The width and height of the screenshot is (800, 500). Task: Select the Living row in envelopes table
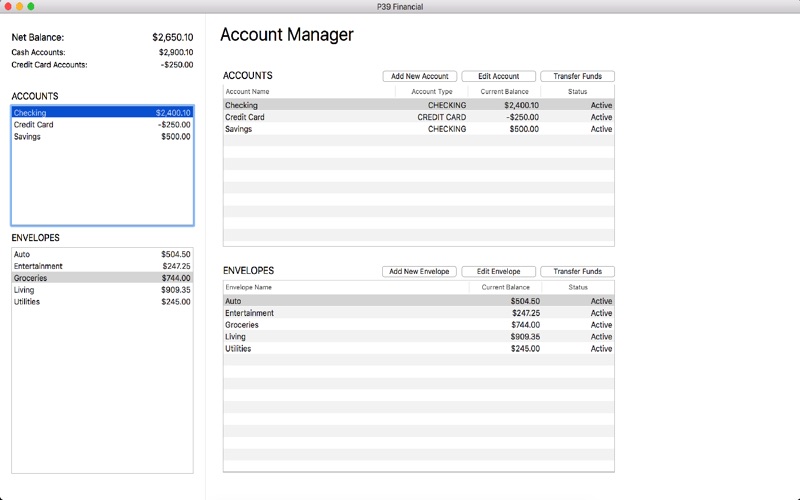(x=418, y=337)
